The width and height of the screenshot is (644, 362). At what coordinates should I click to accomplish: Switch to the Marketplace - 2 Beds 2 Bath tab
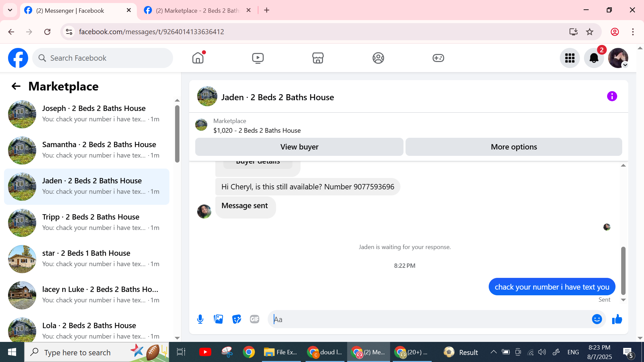(197, 10)
